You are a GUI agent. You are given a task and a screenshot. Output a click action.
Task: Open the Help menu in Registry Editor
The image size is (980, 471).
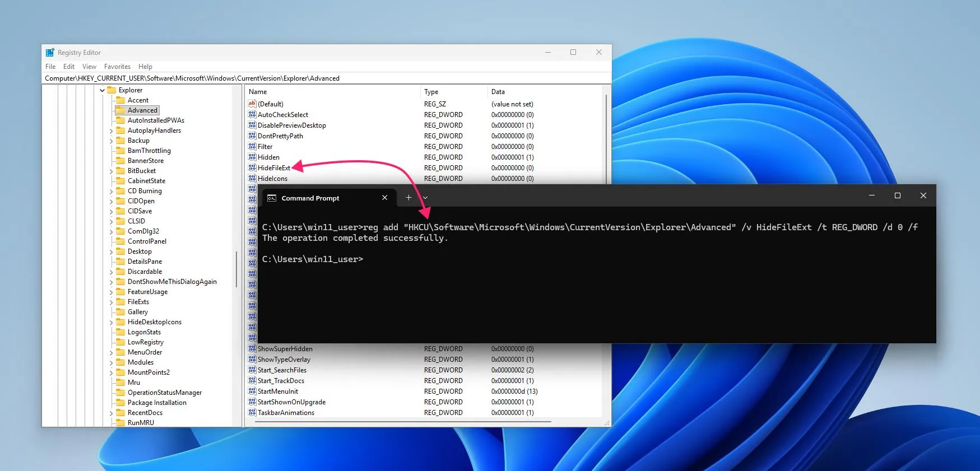(145, 66)
